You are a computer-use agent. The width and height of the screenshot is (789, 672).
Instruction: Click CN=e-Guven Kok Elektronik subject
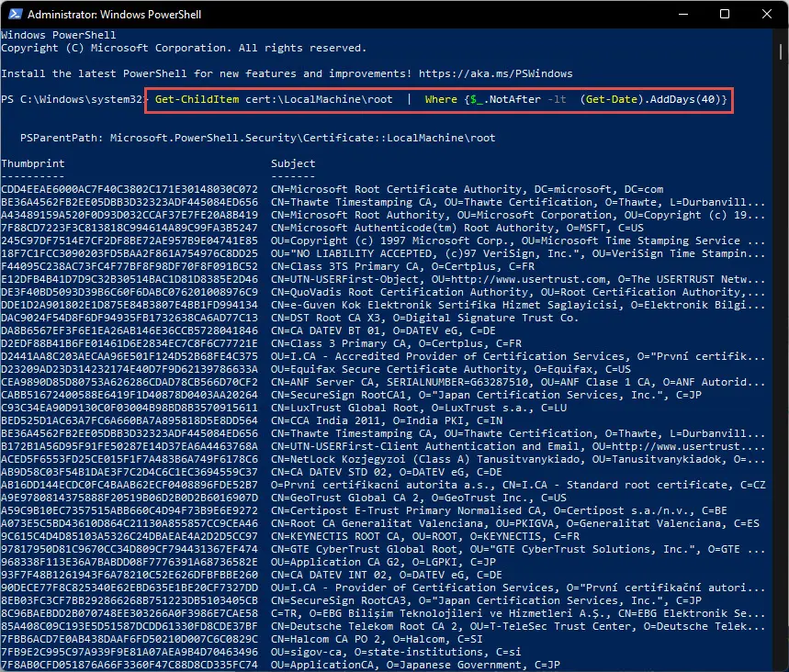pyautogui.click(x=518, y=305)
